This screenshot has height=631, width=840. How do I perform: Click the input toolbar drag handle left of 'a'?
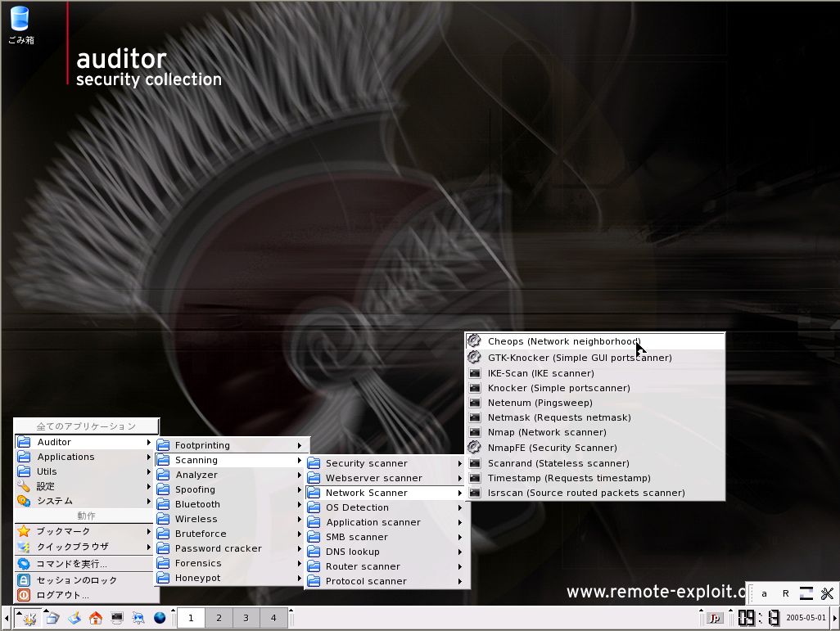751,593
